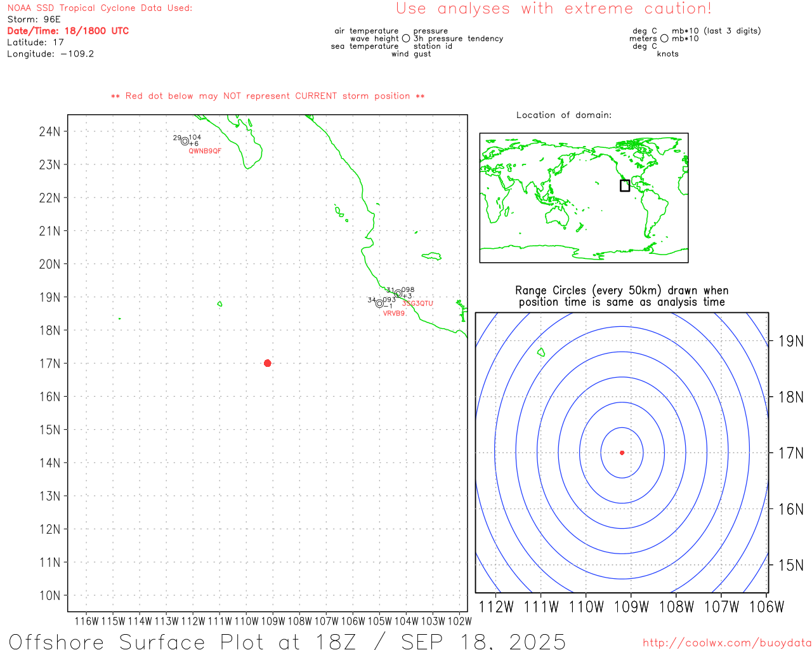The image size is (812, 650).
Task: Click 'NOAA SSD Tropical Cyclone Data Used:' header
Action: pyautogui.click(x=100, y=8)
